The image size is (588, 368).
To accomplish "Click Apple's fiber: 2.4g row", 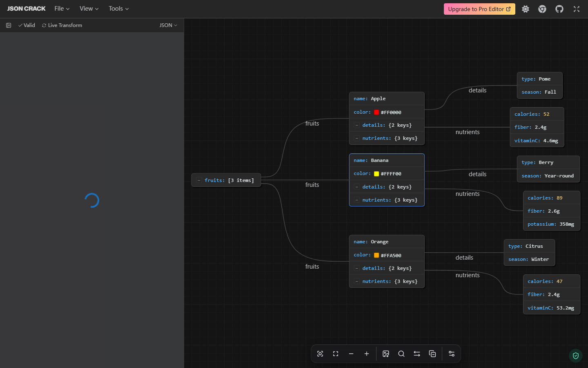I will (537, 127).
